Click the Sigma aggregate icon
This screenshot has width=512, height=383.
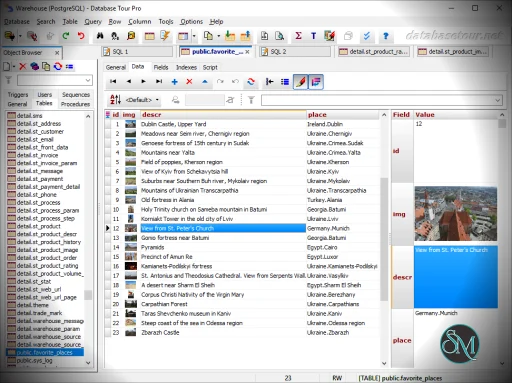pyautogui.click(x=298, y=36)
